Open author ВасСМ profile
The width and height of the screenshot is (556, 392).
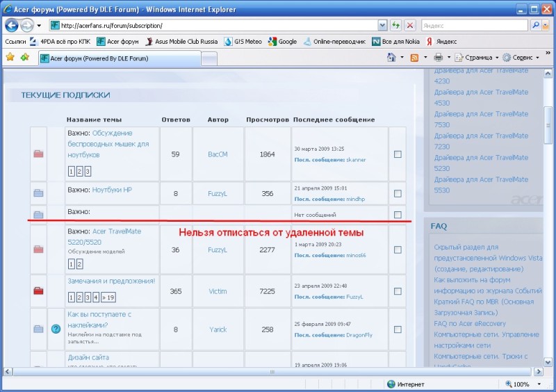(x=218, y=154)
